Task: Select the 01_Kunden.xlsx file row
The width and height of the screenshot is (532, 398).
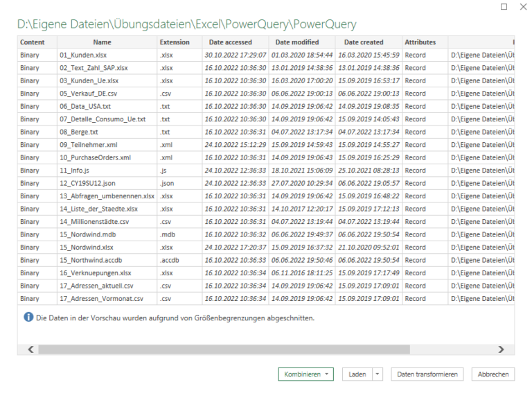Action: (x=266, y=55)
